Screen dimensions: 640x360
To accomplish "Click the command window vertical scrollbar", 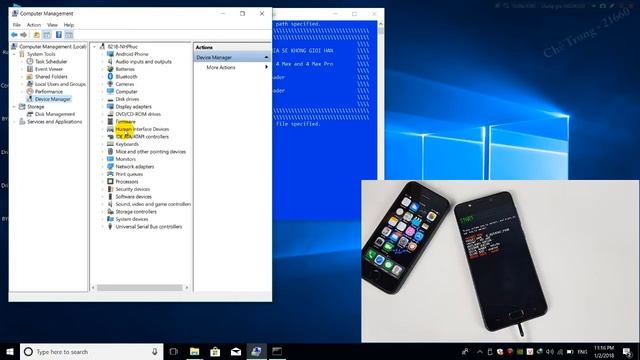I will (380, 100).
